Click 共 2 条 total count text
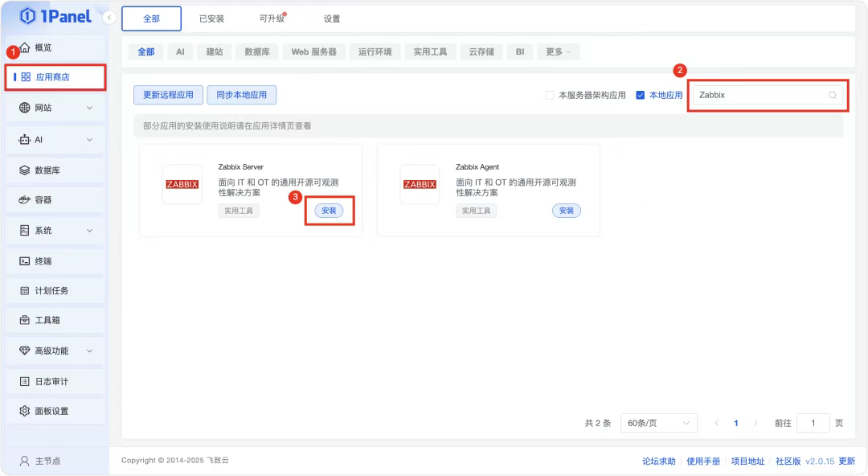This screenshot has width=868, height=476. pyautogui.click(x=598, y=423)
